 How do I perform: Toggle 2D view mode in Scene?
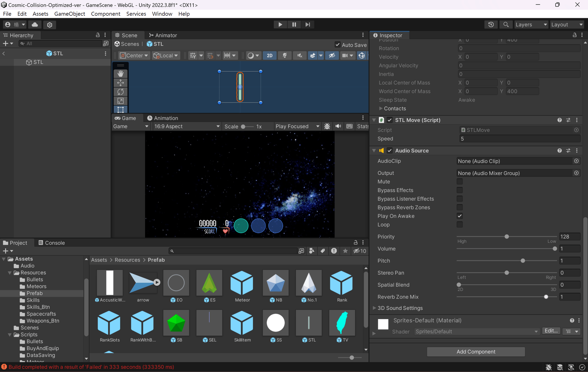(269, 55)
